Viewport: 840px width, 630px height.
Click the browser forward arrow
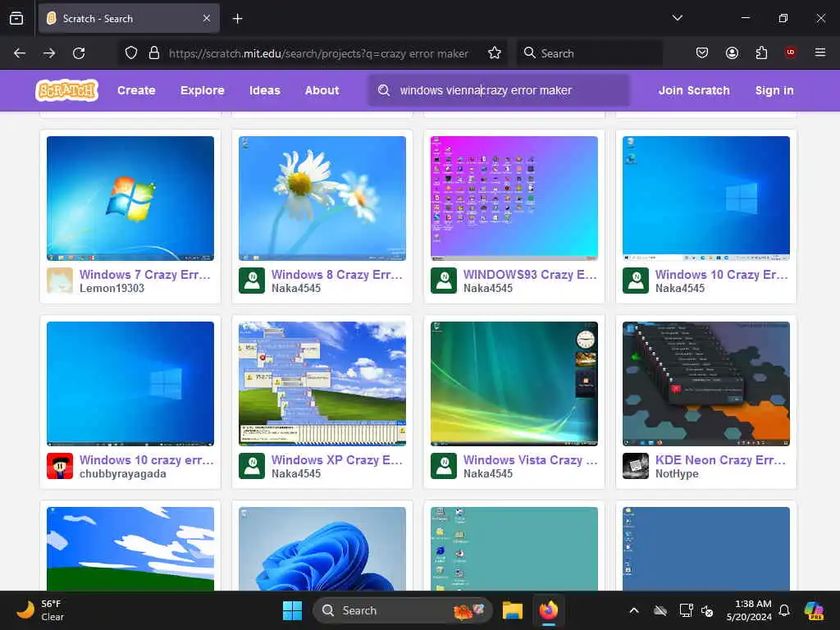click(x=48, y=53)
